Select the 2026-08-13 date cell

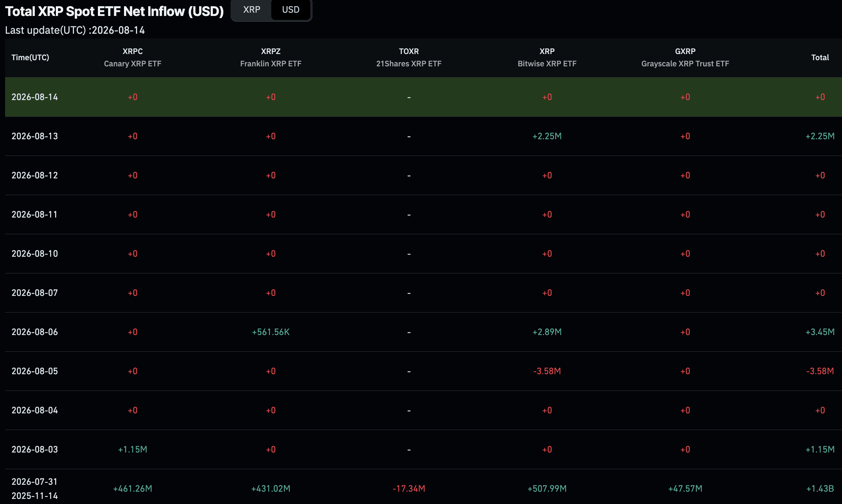(35, 136)
